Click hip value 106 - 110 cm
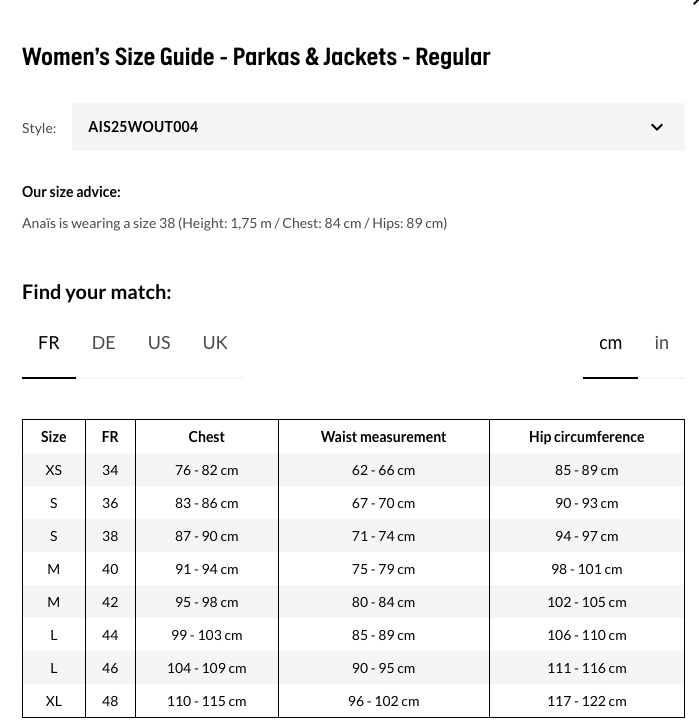The image size is (699, 728). click(586, 635)
